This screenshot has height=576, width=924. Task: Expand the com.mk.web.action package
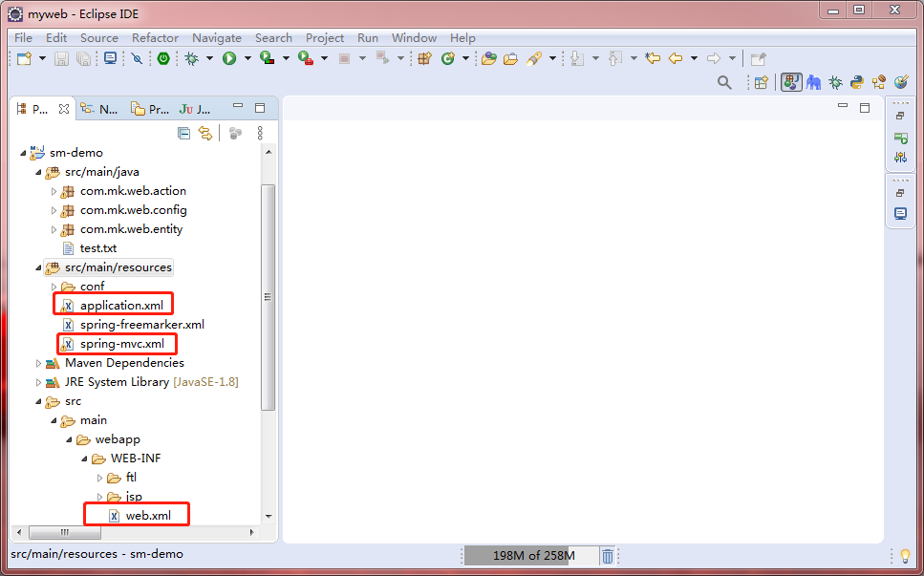(x=54, y=191)
